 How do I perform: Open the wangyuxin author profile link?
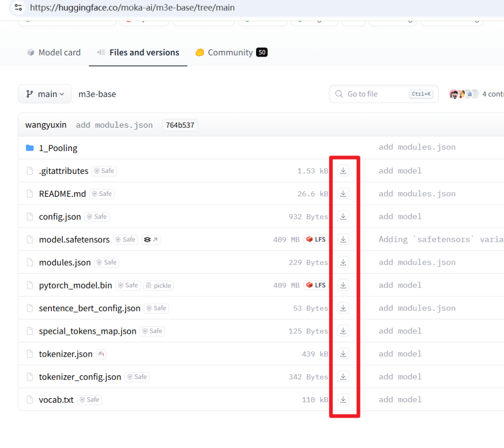(x=46, y=125)
